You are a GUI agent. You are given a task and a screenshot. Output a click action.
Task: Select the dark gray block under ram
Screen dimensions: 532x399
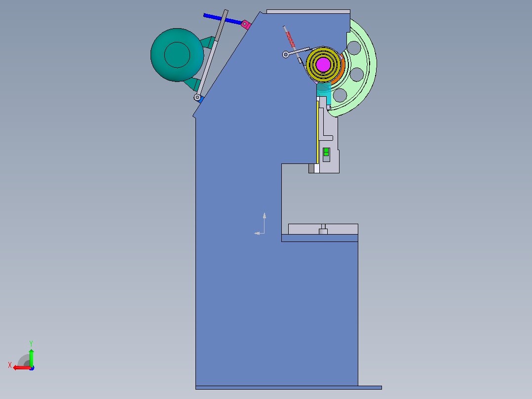(311, 168)
